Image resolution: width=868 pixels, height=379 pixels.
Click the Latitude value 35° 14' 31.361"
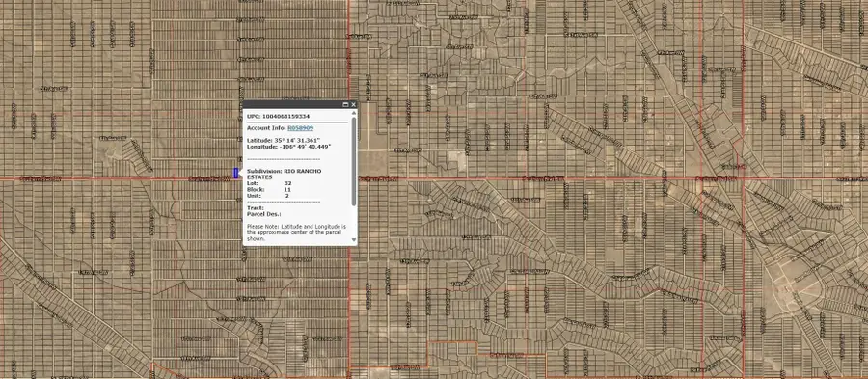[297, 140]
